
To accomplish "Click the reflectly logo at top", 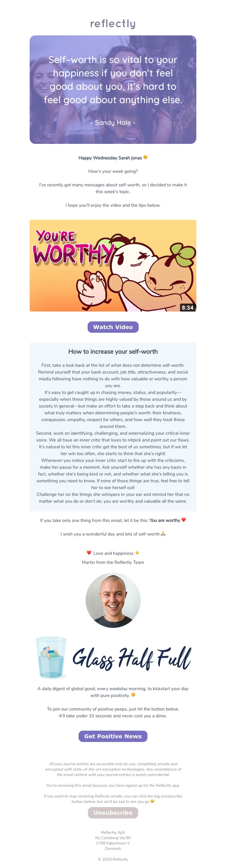I will [x=113, y=24].
